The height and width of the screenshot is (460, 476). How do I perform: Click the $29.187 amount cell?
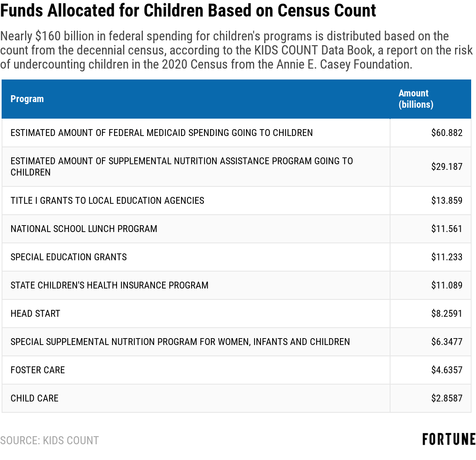[447, 167]
